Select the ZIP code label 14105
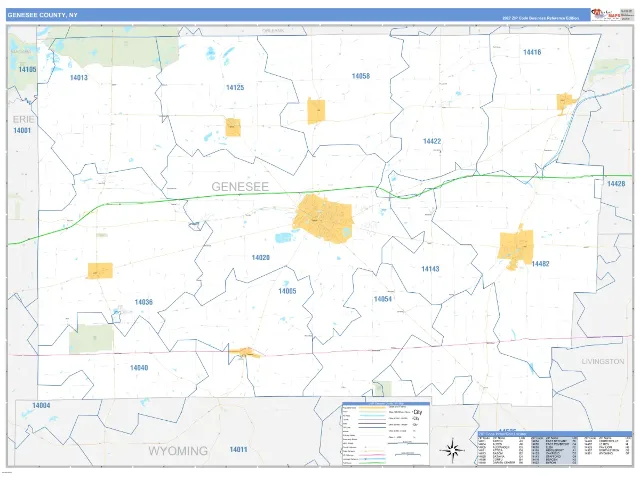The width and height of the screenshot is (640, 480). point(27,69)
